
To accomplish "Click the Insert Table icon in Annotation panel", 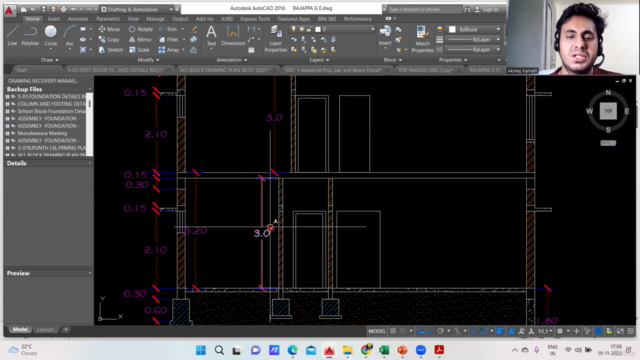I will click(251, 50).
